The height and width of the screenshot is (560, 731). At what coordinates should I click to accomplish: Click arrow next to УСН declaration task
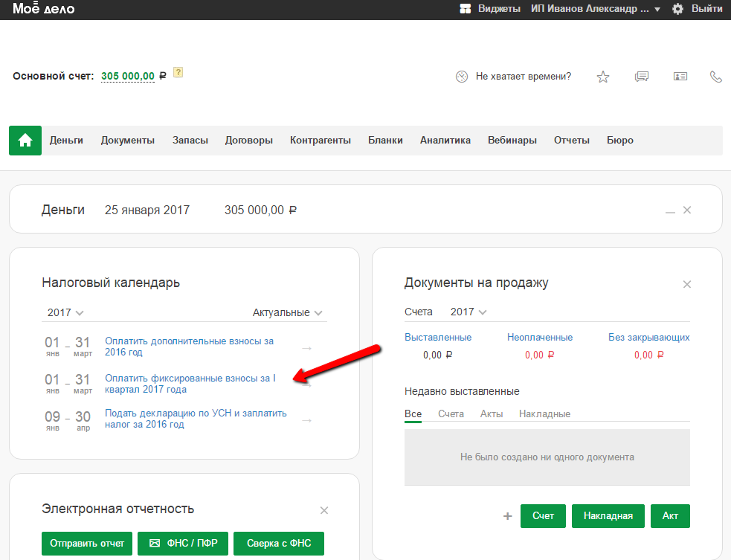307,421
